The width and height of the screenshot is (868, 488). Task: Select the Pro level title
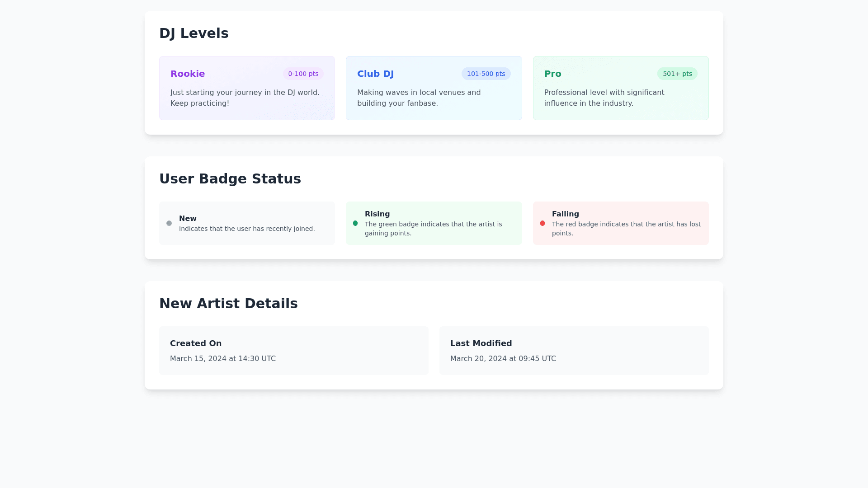click(552, 74)
